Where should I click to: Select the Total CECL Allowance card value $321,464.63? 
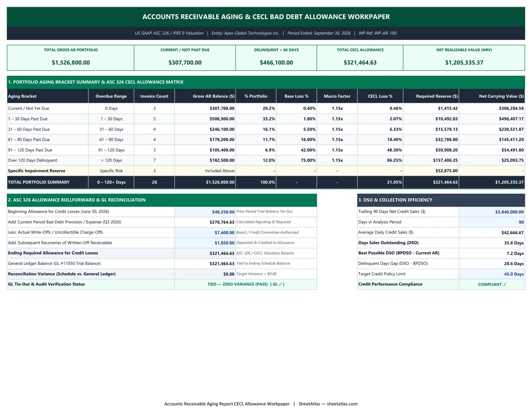coord(360,63)
